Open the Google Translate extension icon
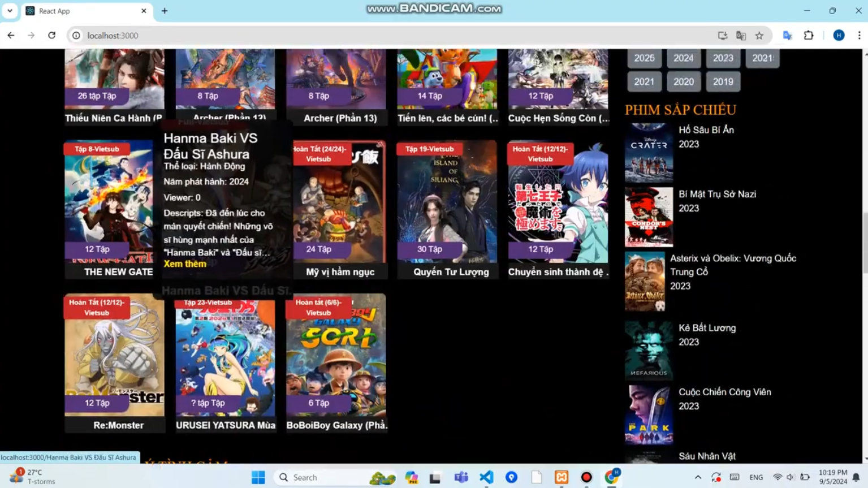This screenshot has width=868, height=488. 787,36
